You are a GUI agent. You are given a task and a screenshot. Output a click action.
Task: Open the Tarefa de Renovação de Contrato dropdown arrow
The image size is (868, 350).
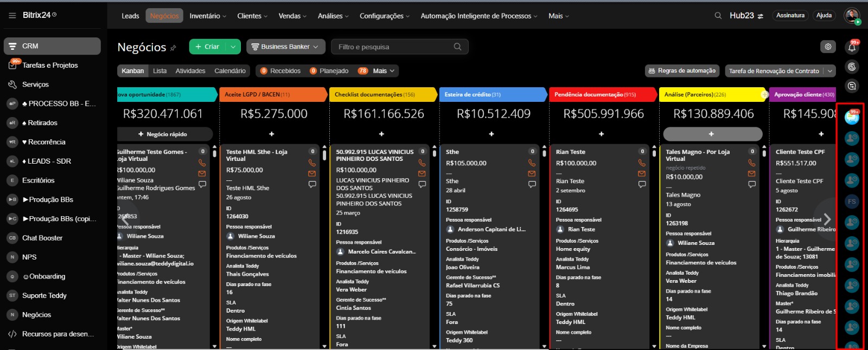pyautogui.click(x=829, y=71)
